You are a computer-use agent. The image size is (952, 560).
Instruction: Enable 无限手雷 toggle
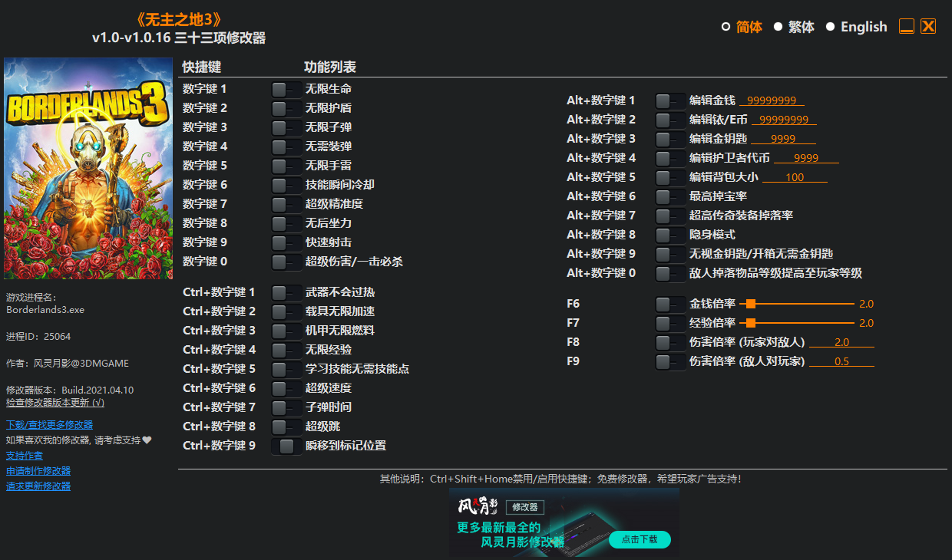point(286,166)
